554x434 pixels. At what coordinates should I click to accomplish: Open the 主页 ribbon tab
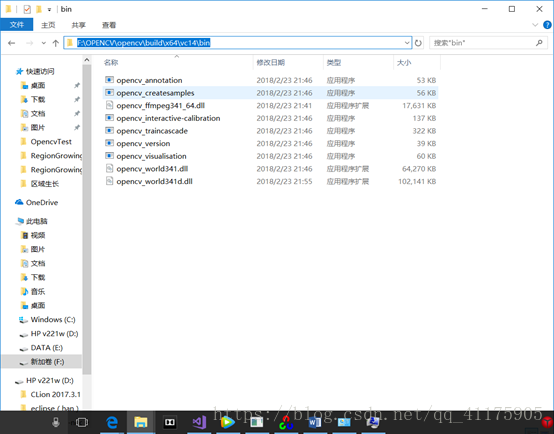48,25
